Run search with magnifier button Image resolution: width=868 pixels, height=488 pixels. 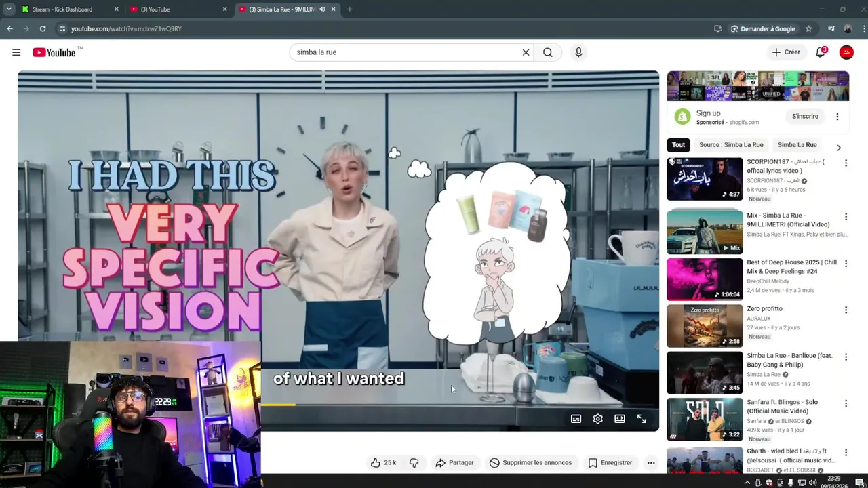coord(548,52)
